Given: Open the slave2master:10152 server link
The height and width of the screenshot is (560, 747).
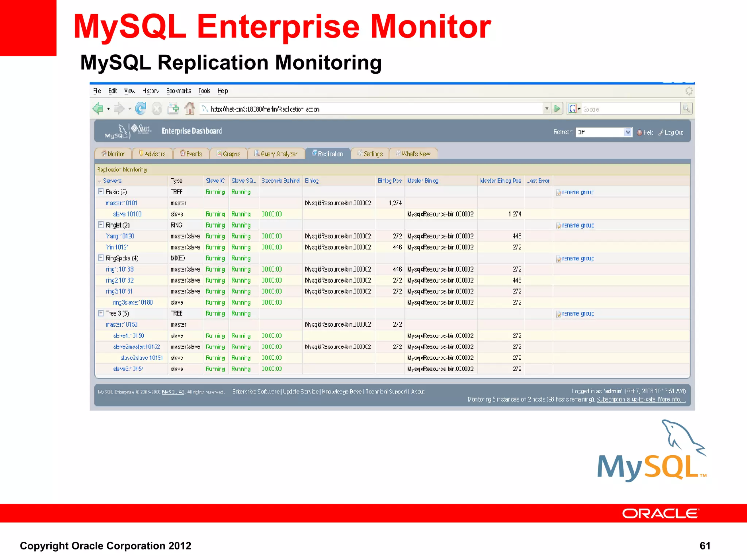Looking at the screenshot, I should tap(136, 347).
